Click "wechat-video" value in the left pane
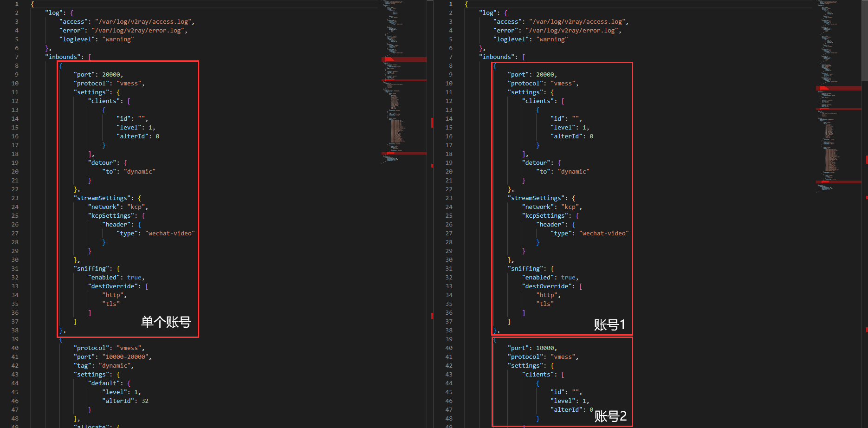868x428 pixels. (x=170, y=233)
